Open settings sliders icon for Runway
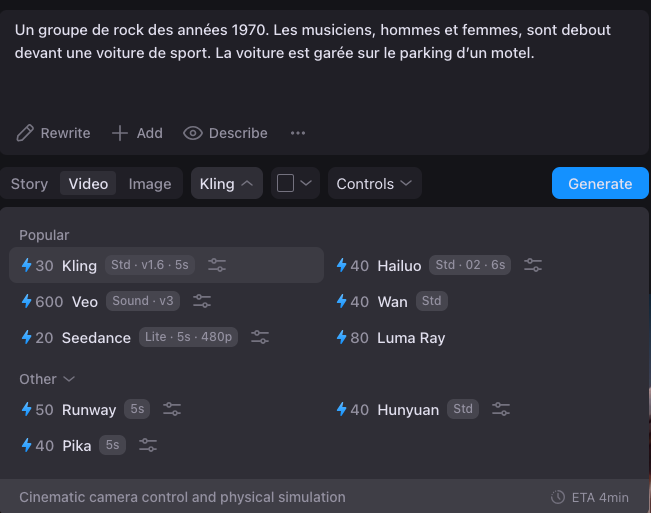Screen dimensions: 651x513 (172, 409)
